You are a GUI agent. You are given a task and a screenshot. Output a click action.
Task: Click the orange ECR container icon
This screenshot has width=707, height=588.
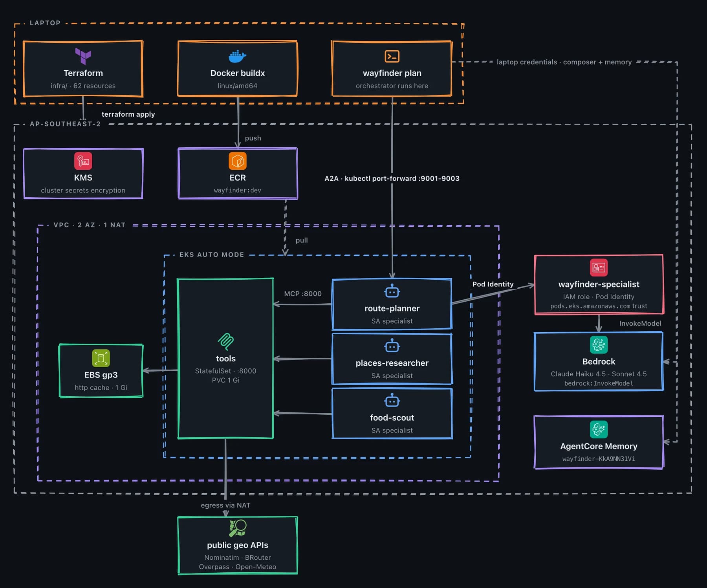[238, 161]
